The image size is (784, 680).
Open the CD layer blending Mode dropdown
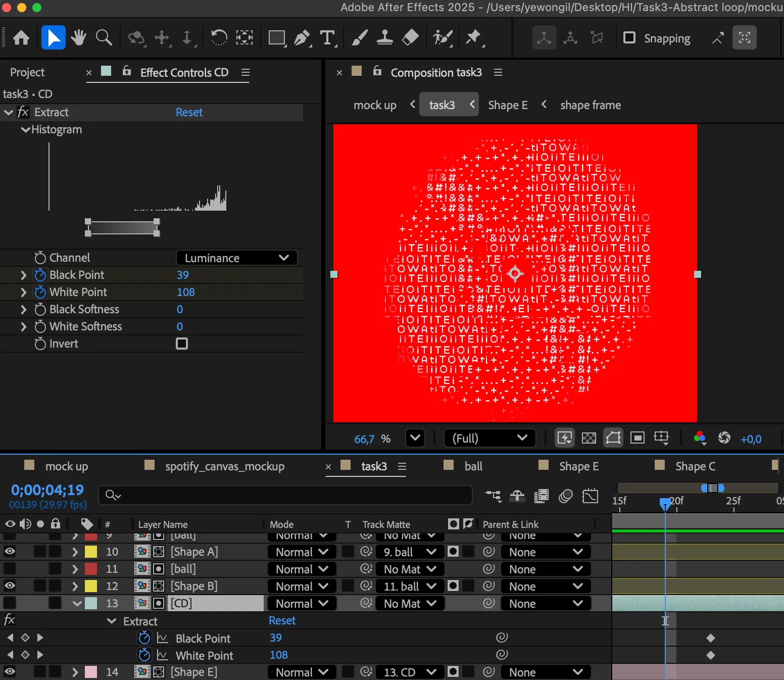pos(302,604)
